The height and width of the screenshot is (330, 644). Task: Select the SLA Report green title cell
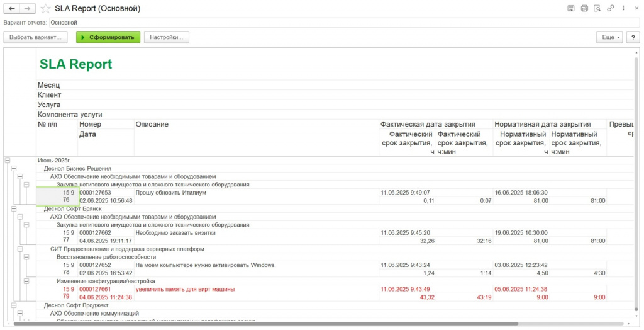point(75,64)
